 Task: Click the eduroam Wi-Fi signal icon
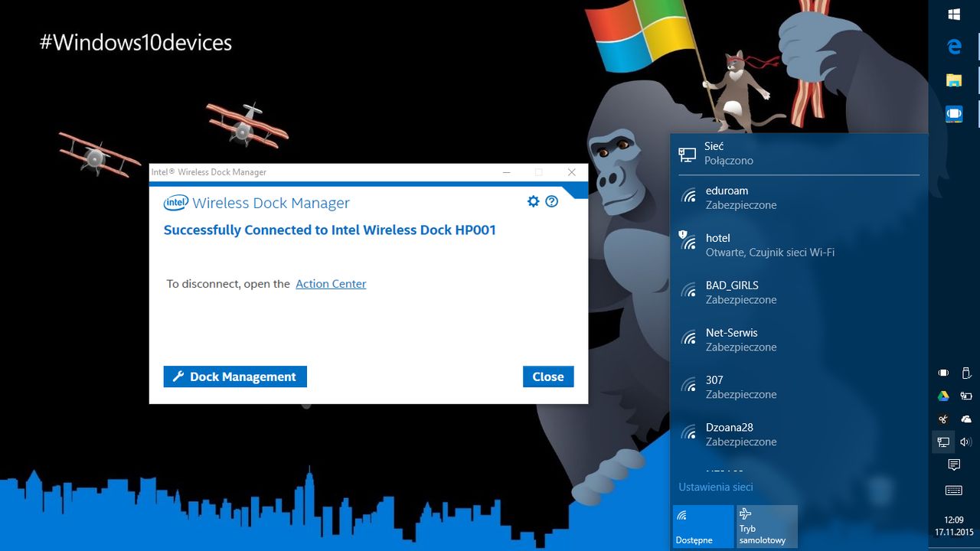click(x=689, y=197)
